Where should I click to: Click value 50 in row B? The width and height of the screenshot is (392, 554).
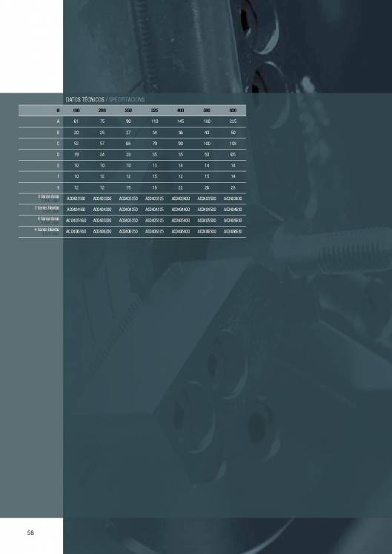pos(233,133)
